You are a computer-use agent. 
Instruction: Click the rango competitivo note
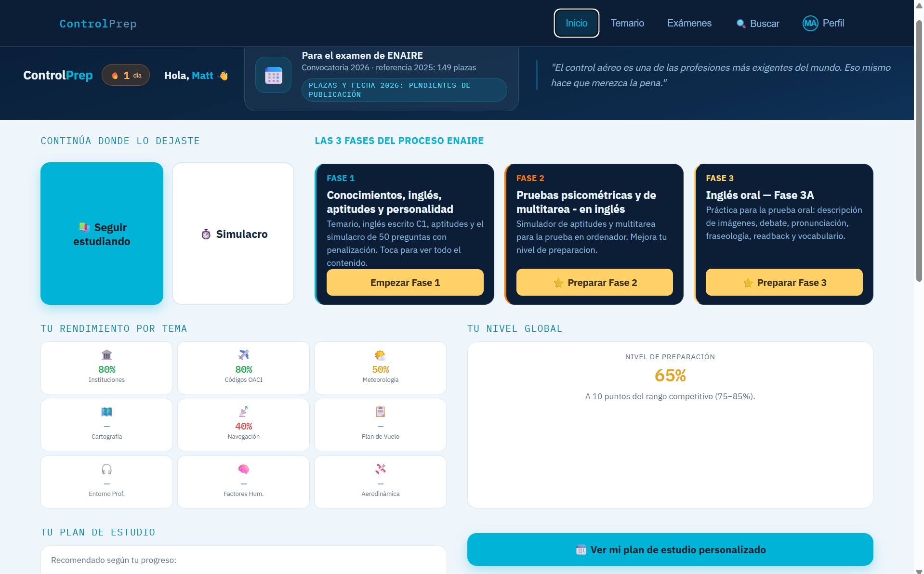670,396
